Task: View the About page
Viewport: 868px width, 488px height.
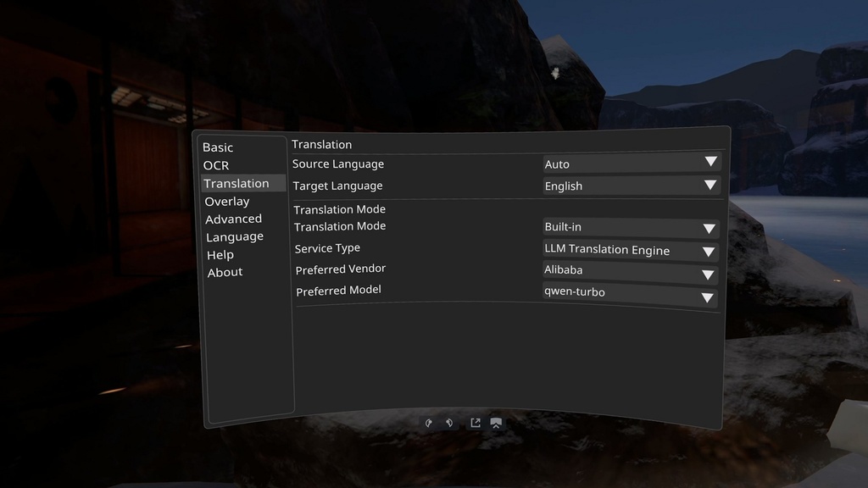Action: click(224, 272)
